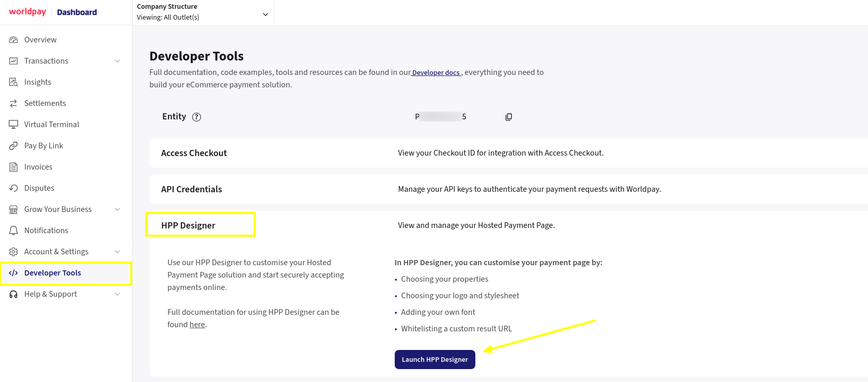This screenshot has height=382, width=868.
Task: Open the Entity help tooltip question mark
Action: tap(196, 117)
